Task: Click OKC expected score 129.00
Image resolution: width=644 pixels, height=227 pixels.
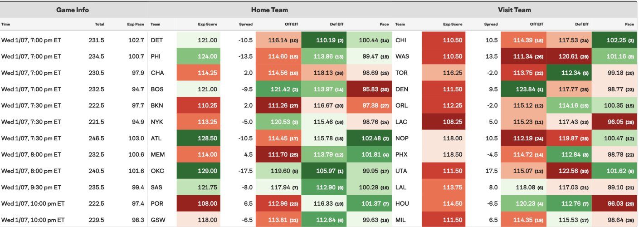Action: coord(198,171)
